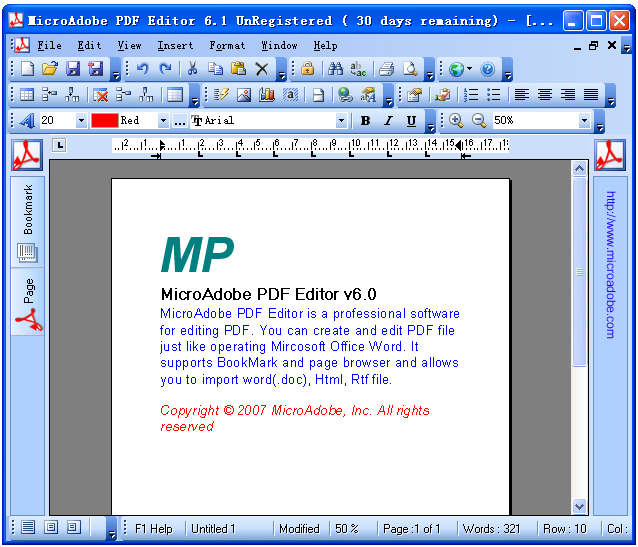This screenshot has height=547, width=638.
Task: Expand standard file toolbar options arrow
Action: point(116,70)
